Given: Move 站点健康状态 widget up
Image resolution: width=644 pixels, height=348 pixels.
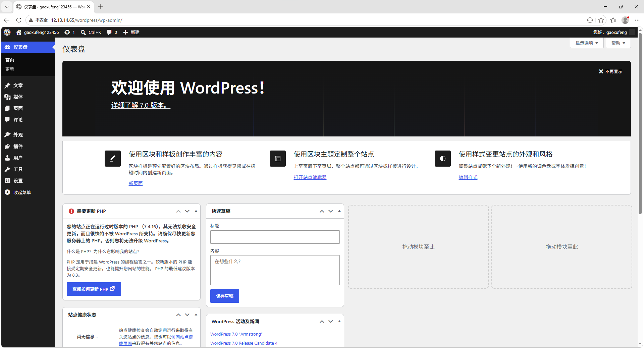Looking at the screenshot, I should point(178,315).
